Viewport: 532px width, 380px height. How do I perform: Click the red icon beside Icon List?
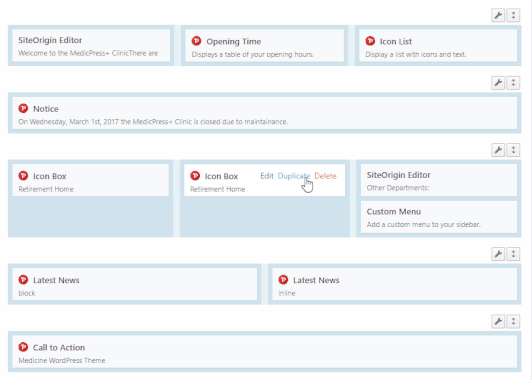click(x=370, y=41)
